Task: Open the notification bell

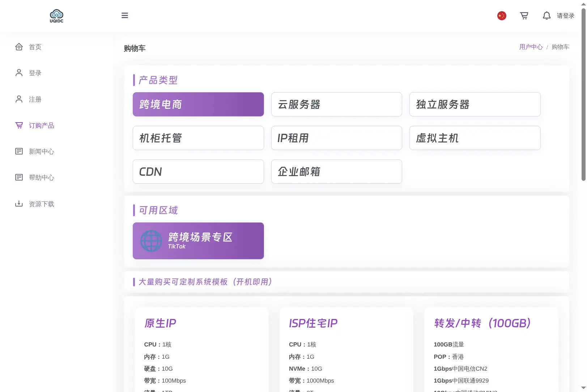Action: coord(547,16)
